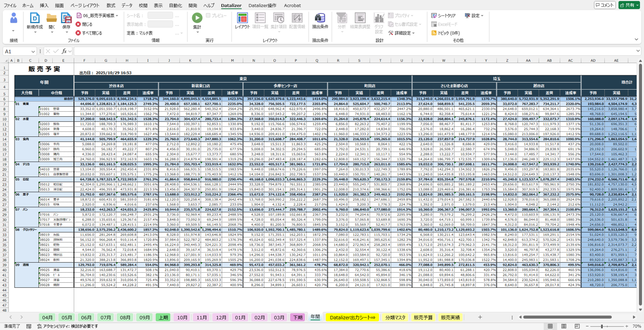644x330 pixels.
Task: Switch to the 上期 sheet tab
Action: click(x=163, y=317)
